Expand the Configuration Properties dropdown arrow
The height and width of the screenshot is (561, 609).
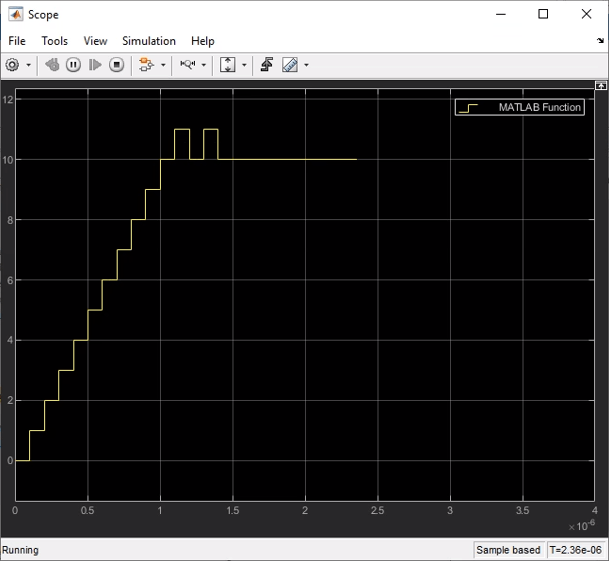29,65
